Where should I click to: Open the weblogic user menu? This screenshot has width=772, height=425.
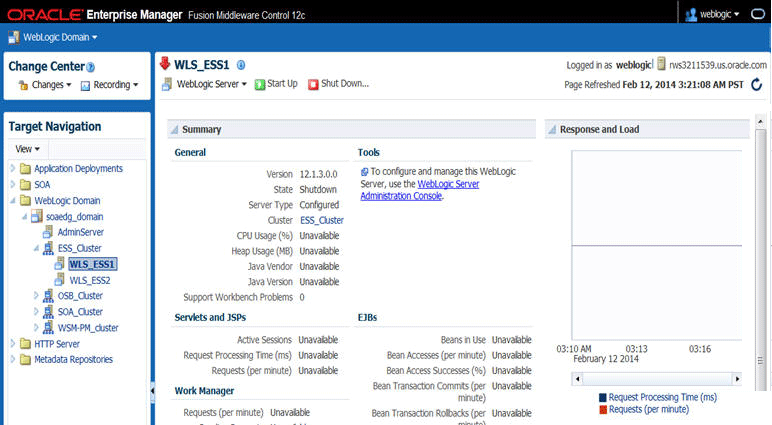[719, 14]
